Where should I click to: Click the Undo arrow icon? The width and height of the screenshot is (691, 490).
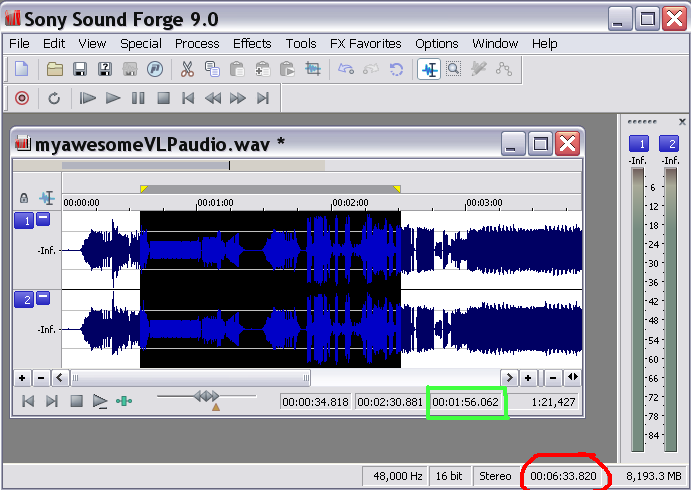[x=346, y=69]
